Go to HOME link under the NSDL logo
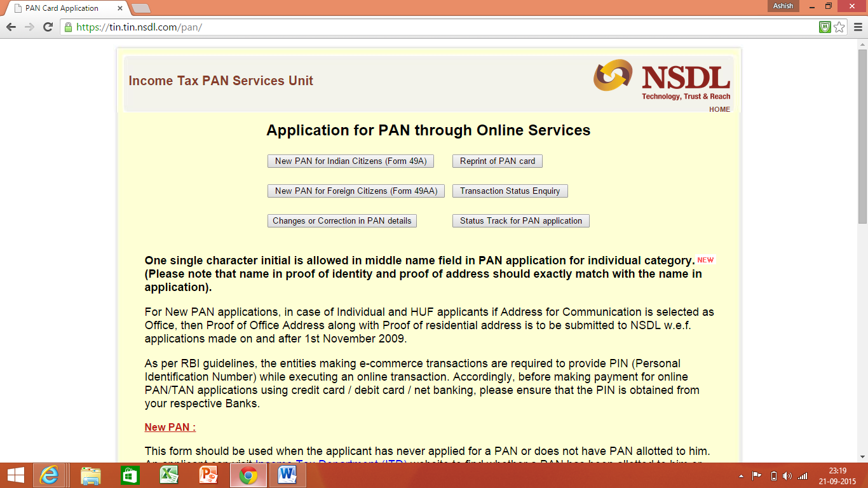The height and width of the screenshot is (488, 868). pos(719,109)
